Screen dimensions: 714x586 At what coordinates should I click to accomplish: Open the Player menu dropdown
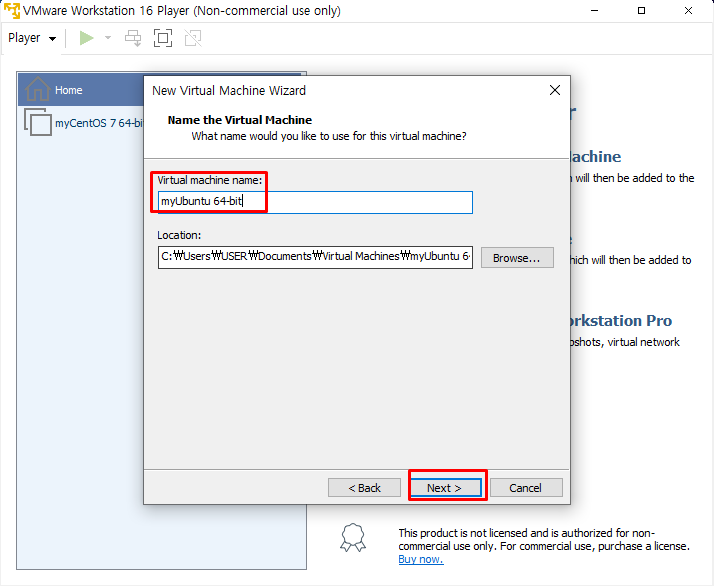click(32, 38)
